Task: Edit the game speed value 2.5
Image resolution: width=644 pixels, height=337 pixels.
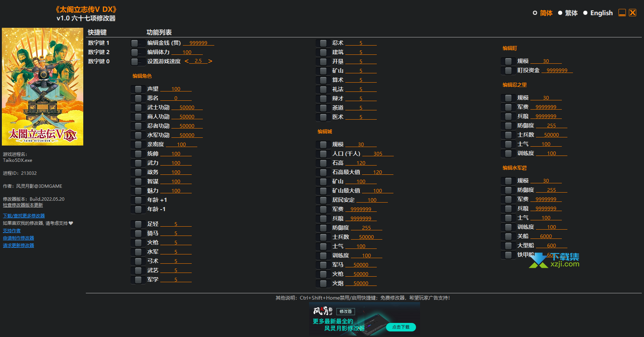Action: [x=198, y=61]
